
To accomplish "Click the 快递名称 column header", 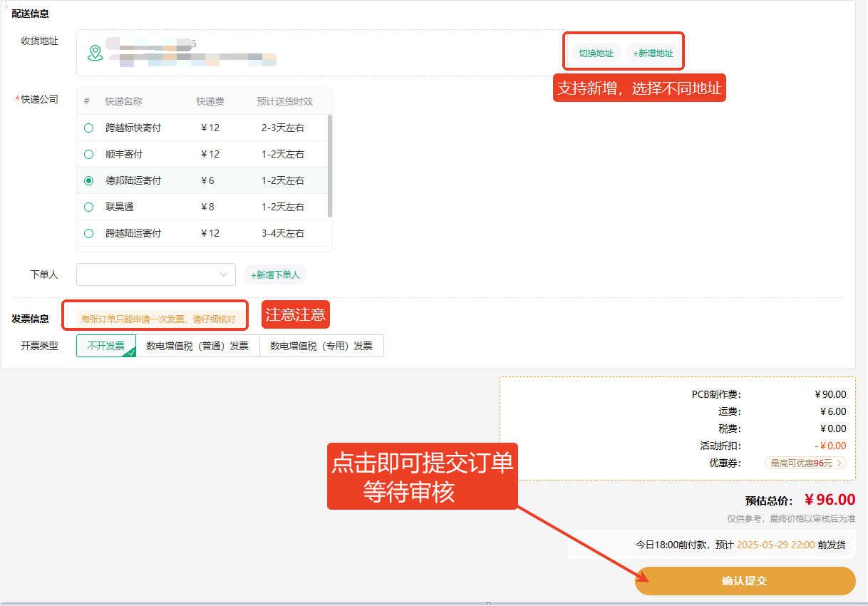I will [x=124, y=102].
